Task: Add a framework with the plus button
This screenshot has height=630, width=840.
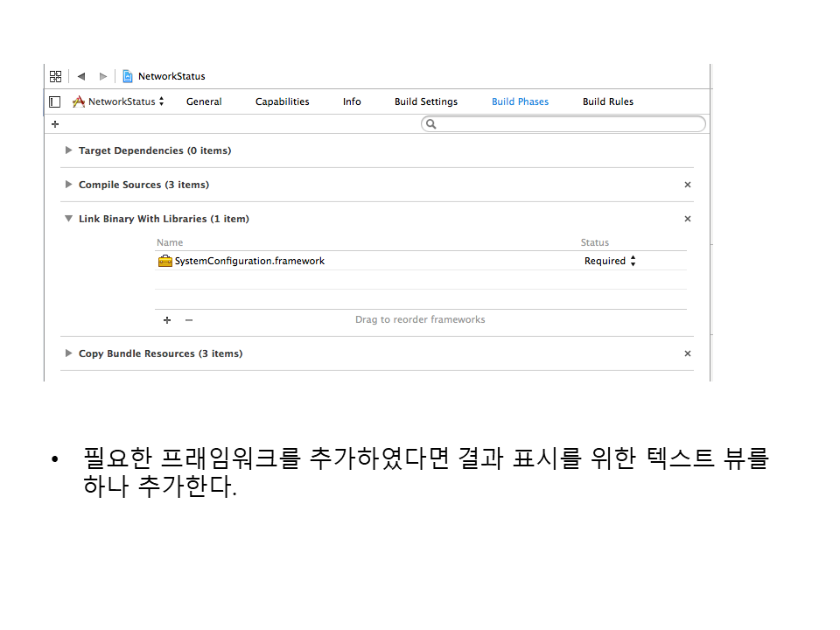Action: 167,320
